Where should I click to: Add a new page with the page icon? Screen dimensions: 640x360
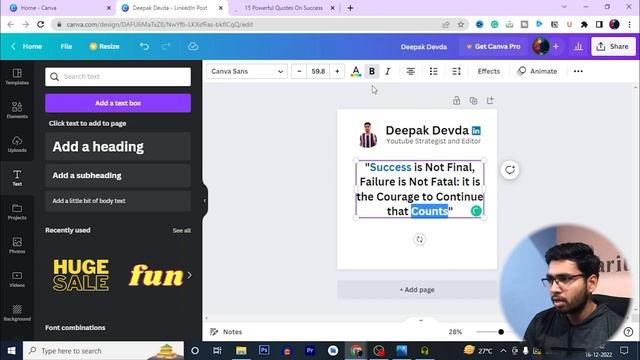[x=490, y=100]
